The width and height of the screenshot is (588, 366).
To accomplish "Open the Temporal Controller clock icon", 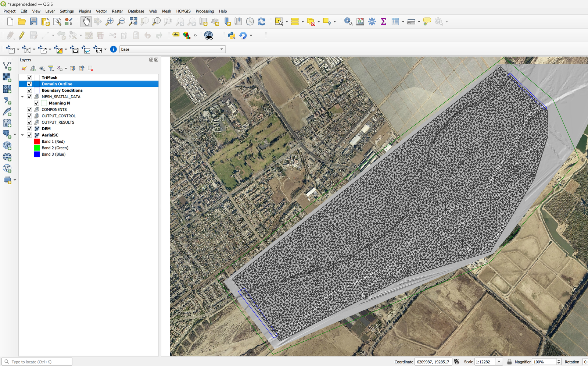I will (250, 22).
